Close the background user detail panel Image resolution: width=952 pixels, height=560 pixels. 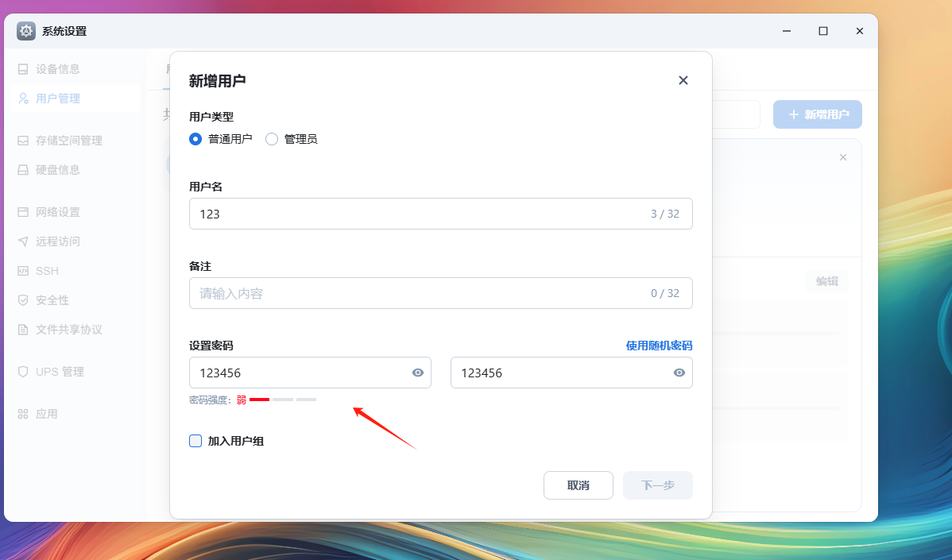[x=842, y=158]
